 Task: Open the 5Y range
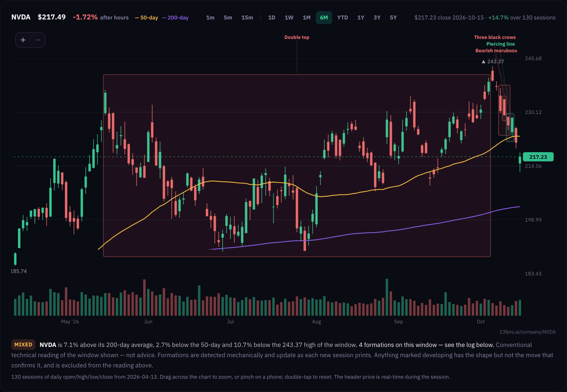(x=393, y=18)
